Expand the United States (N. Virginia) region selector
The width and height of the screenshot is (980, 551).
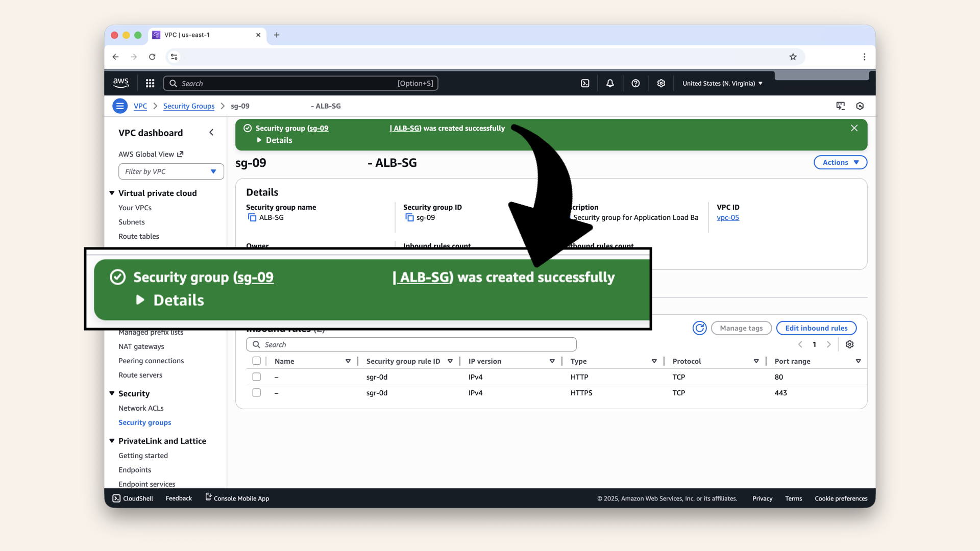(x=722, y=83)
